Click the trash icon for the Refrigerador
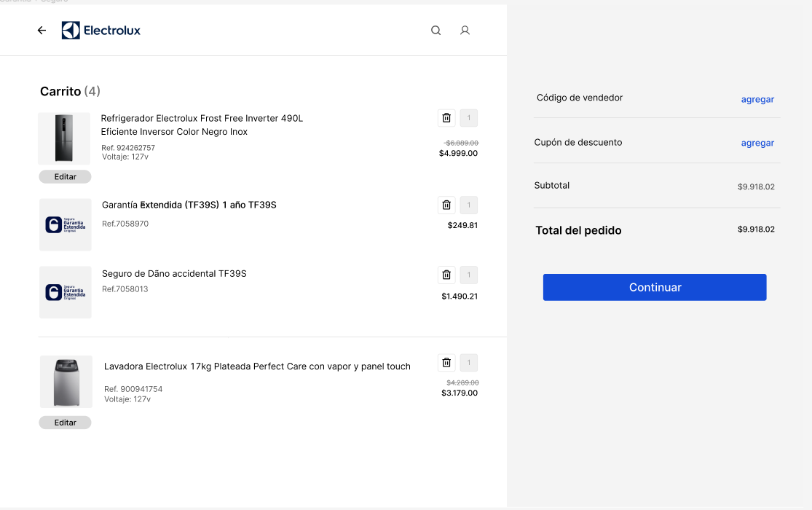The width and height of the screenshot is (812, 510). point(446,117)
